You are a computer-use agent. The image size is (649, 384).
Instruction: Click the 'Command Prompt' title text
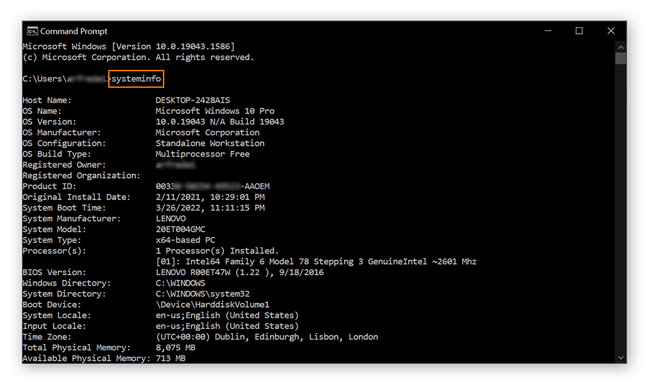(74, 31)
